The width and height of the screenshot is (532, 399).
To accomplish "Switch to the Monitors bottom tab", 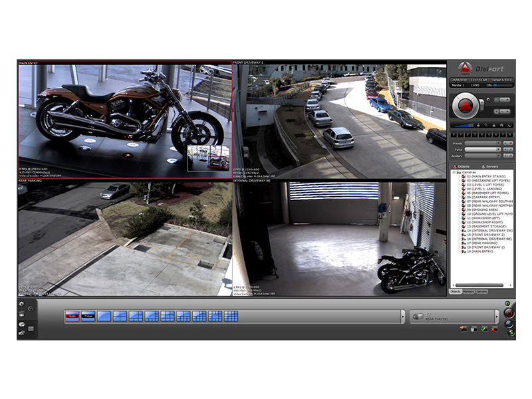I will coord(468,292).
